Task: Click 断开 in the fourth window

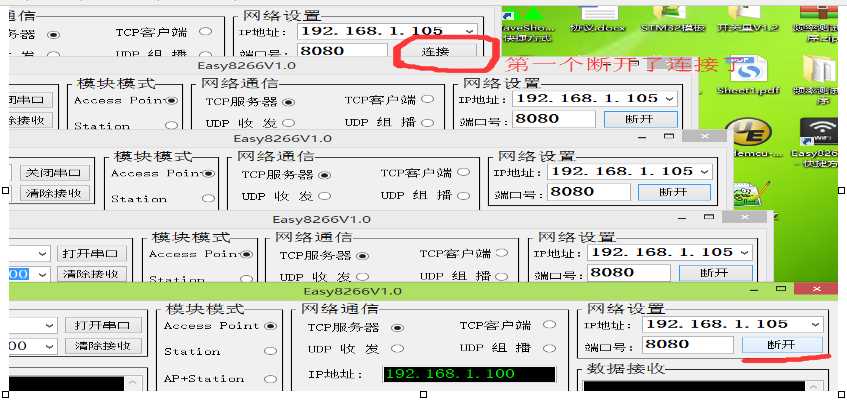Action: (715, 273)
